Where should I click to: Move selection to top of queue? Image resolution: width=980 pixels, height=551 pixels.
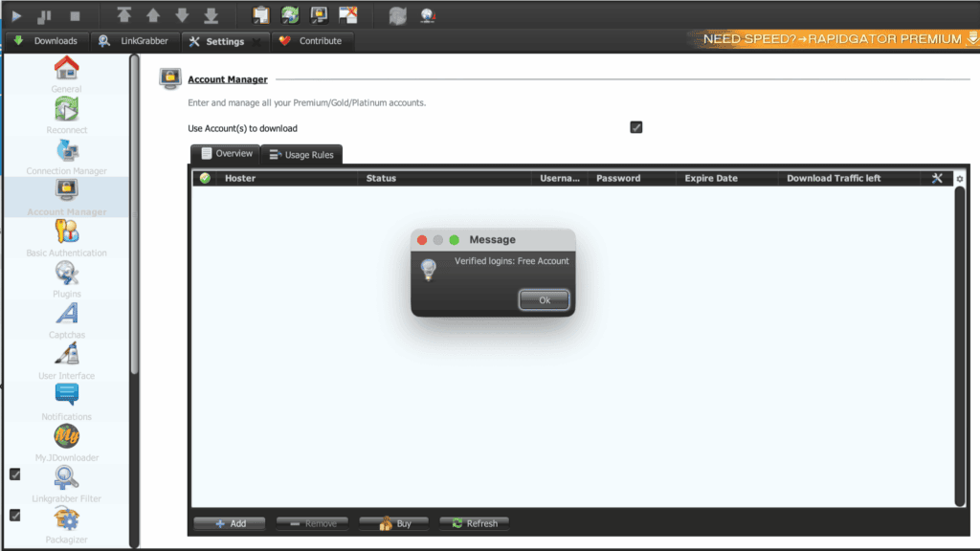[123, 15]
